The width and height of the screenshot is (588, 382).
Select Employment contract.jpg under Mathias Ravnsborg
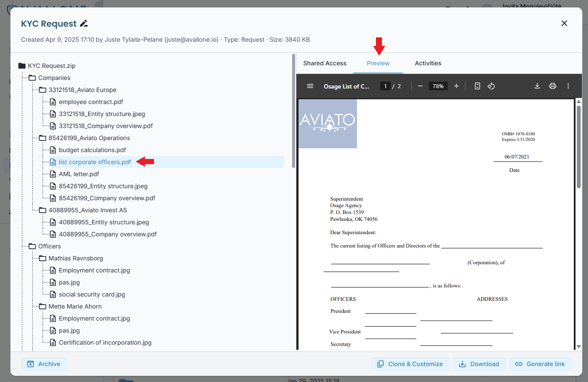pos(94,270)
